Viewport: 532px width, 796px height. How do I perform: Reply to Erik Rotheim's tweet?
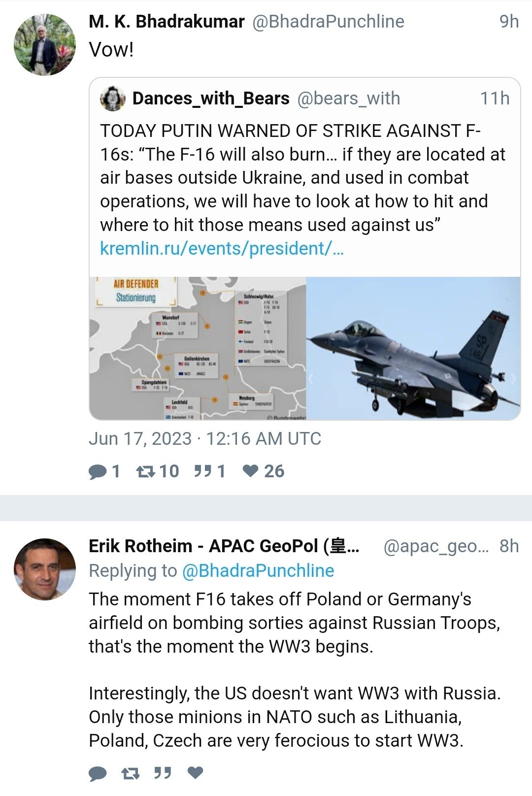98,773
